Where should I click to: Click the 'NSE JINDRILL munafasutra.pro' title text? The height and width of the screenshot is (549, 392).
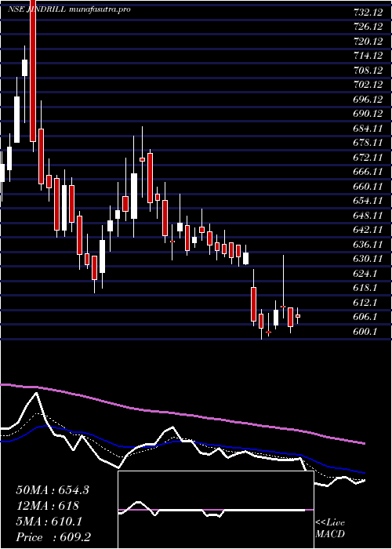[69, 9]
